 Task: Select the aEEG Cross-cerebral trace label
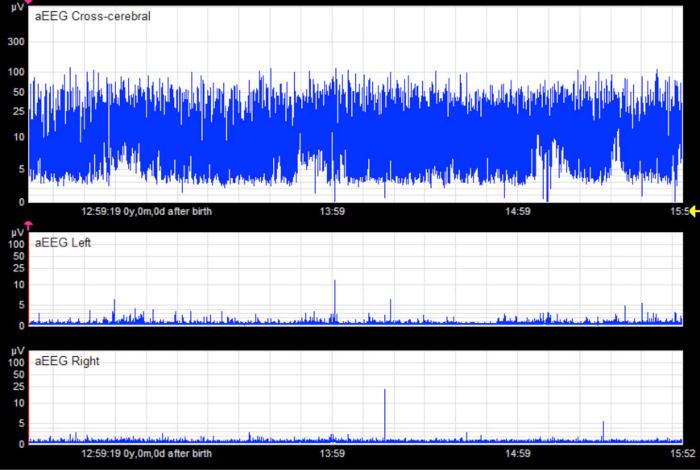pos(93,16)
